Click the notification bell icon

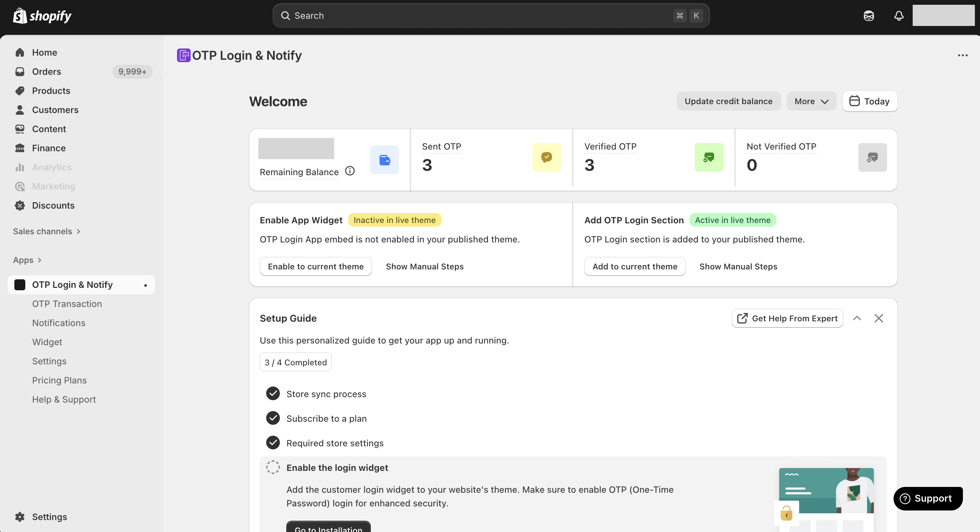tap(899, 16)
